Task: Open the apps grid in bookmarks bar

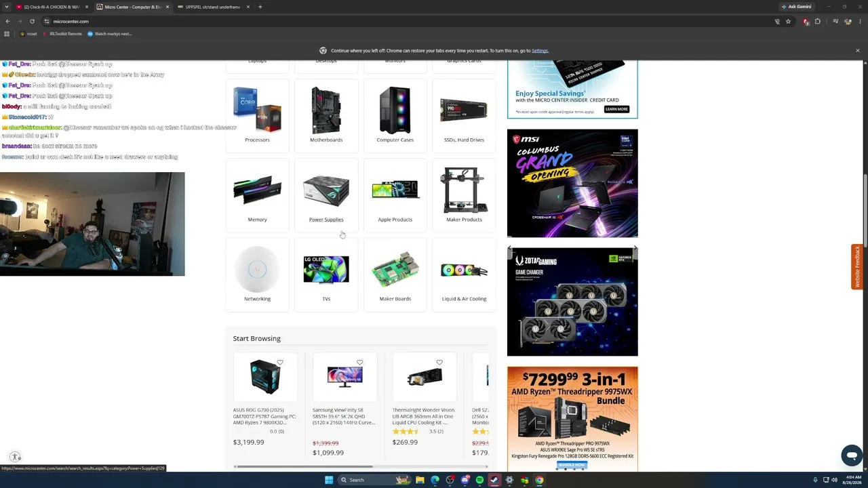Action: [x=7, y=34]
